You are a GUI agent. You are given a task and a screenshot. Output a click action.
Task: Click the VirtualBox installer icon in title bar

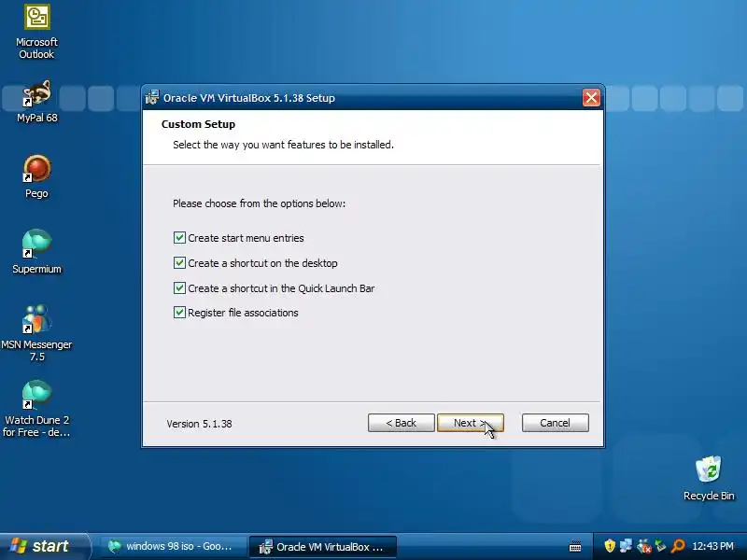[152, 98]
